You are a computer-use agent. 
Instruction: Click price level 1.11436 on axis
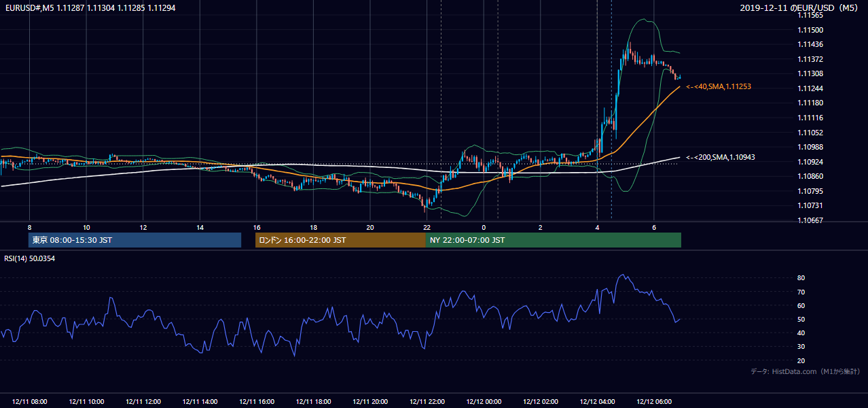tap(810, 44)
